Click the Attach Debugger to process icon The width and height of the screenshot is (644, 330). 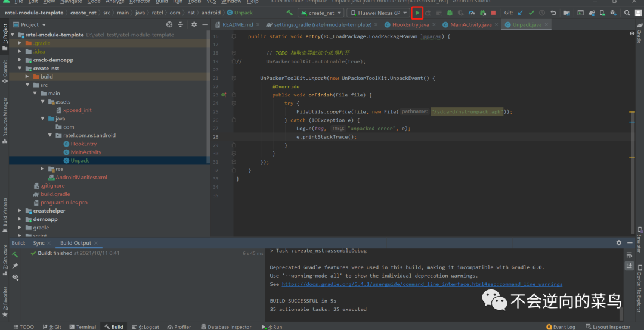coord(482,13)
